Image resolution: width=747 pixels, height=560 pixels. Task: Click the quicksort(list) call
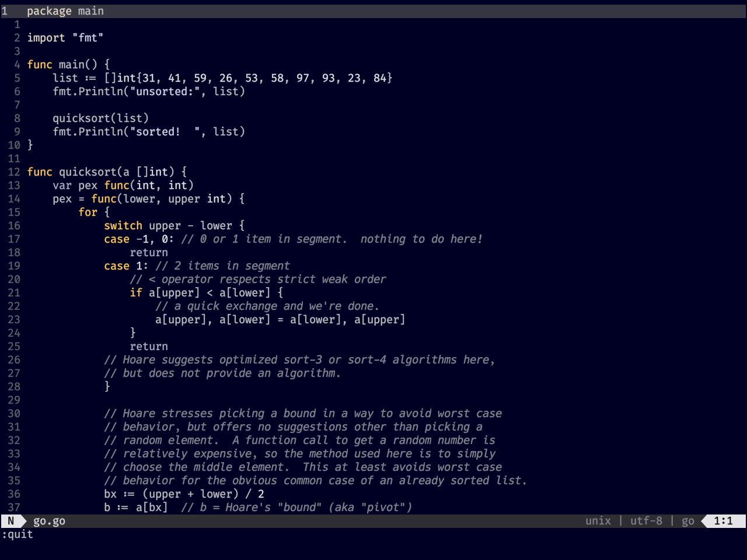pos(100,118)
